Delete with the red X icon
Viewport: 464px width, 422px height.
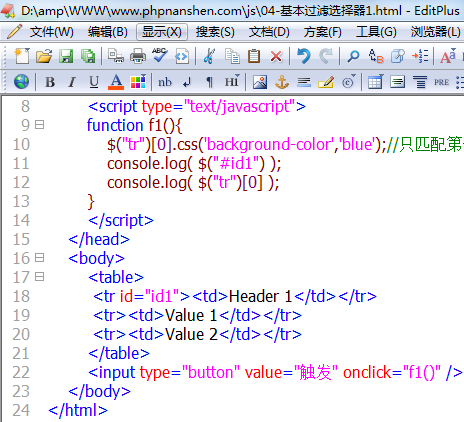click(276, 56)
